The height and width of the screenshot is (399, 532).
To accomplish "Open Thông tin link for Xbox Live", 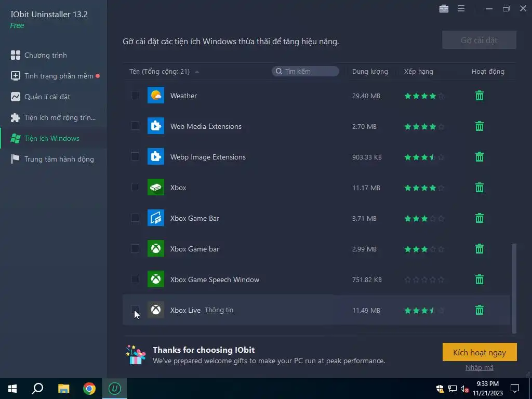I will click(x=219, y=310).
